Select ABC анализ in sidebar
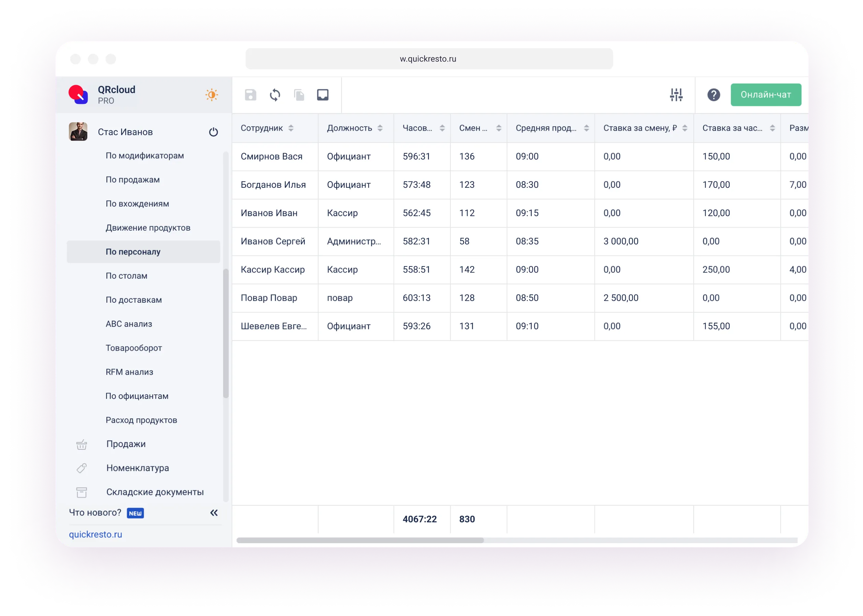The height and width of the screenshot is (616, 863). click(x=129, y=324)
